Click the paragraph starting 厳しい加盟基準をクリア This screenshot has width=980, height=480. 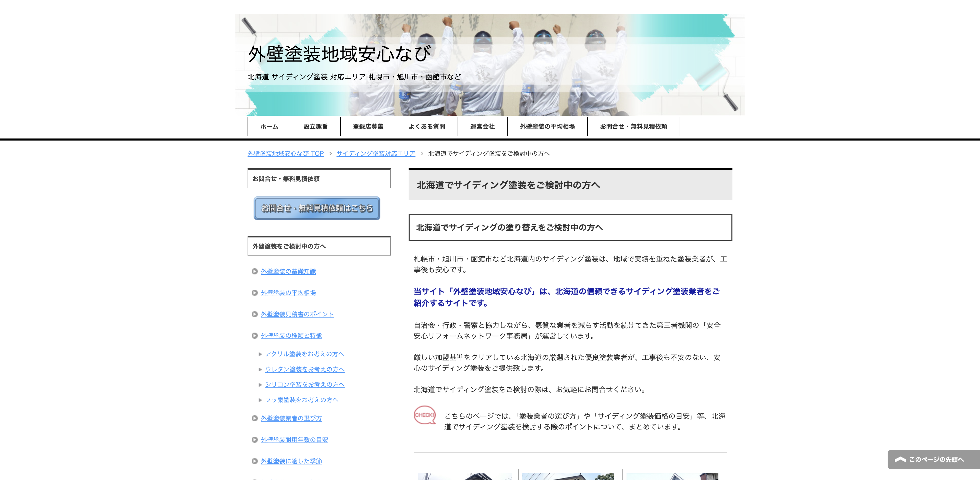click(567, 363)
